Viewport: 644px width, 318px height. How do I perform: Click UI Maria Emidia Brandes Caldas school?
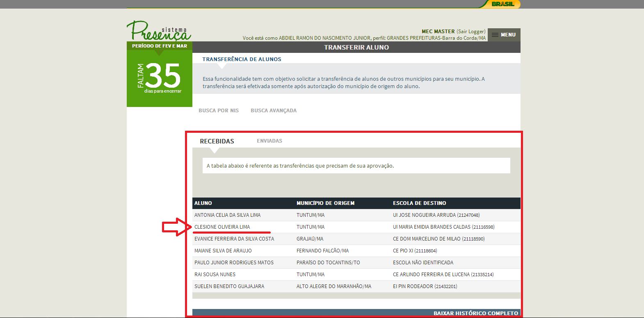click(443, 227)
